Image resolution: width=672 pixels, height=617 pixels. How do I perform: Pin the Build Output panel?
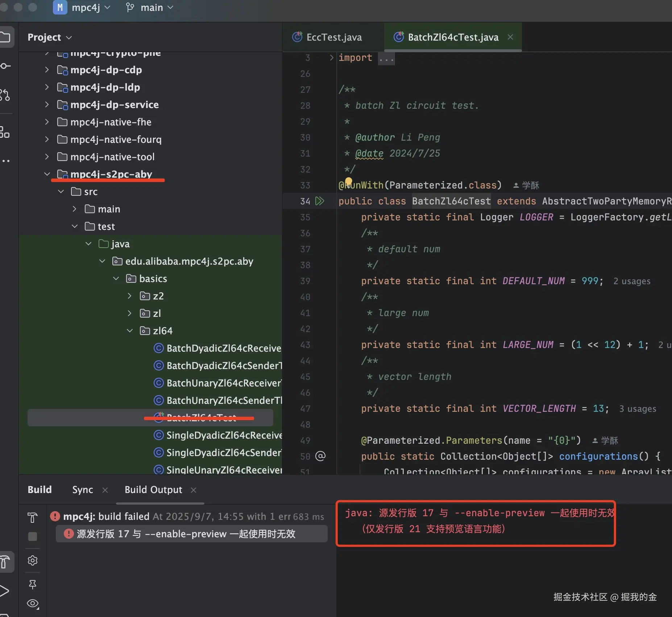pos(32,584)
